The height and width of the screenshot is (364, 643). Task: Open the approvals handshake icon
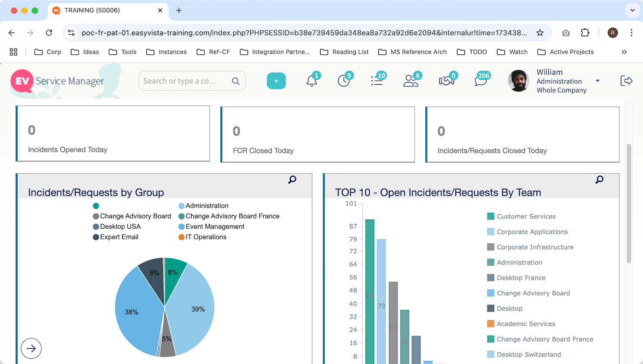point(447,81)
